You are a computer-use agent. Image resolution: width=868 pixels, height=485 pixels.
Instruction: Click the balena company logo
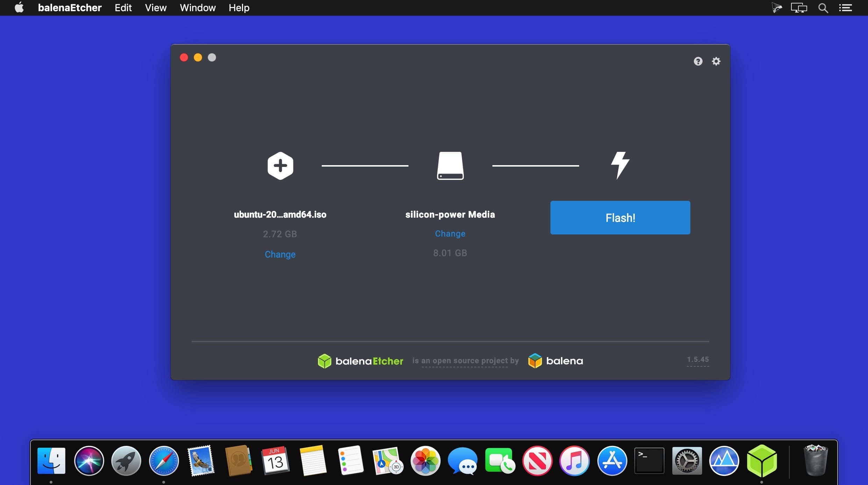tap(555, 361)
